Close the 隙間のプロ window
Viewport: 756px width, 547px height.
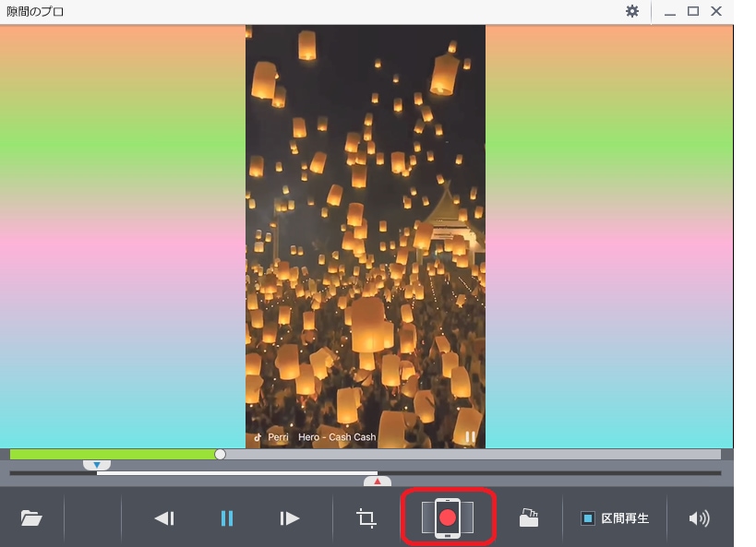point(716,11)
